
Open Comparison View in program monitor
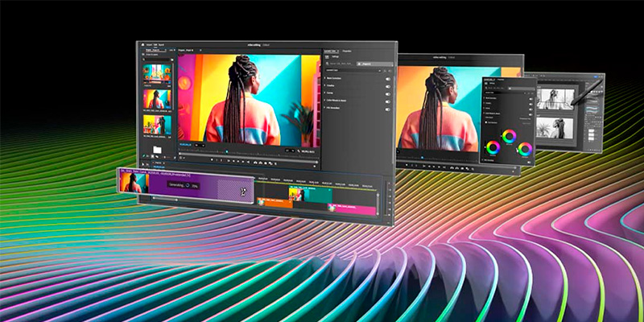coord(270,163)
